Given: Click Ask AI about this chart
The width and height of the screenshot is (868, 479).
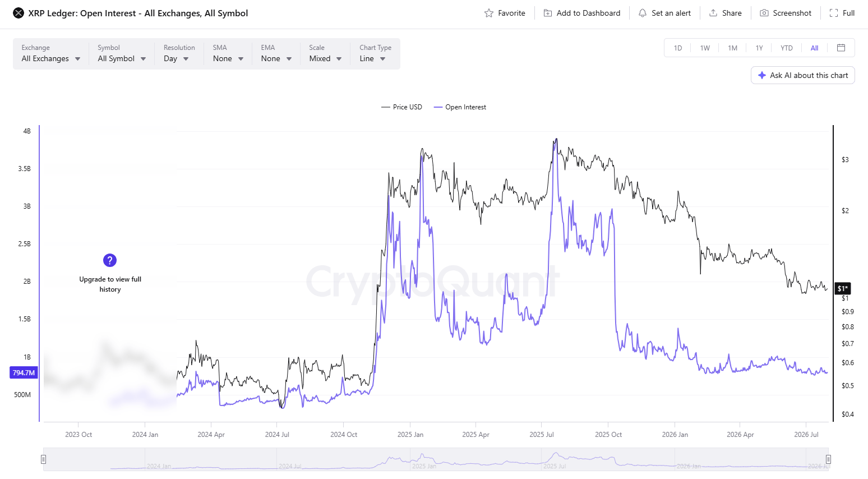Looking at the screenshot, I should [x=803, y=75].
